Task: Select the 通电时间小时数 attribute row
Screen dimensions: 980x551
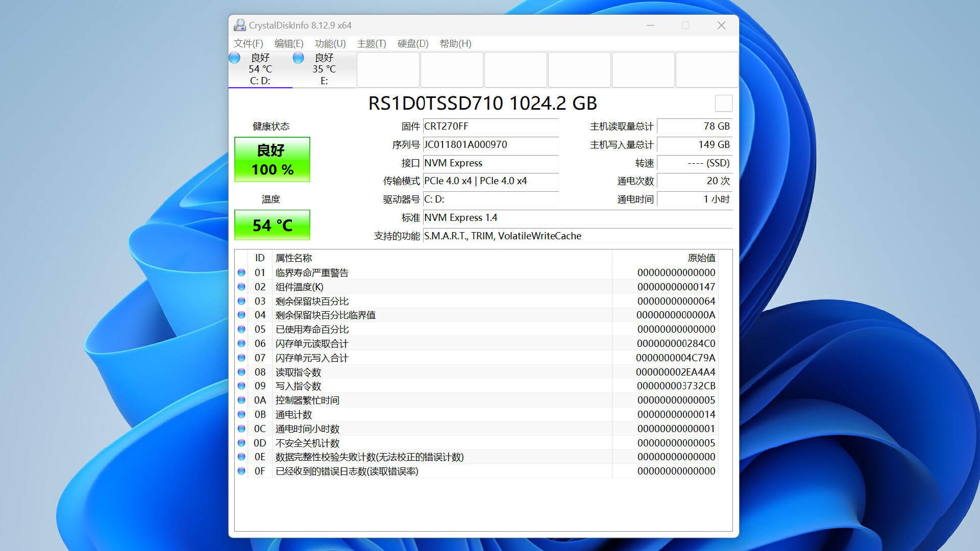Action: point(477,429)
